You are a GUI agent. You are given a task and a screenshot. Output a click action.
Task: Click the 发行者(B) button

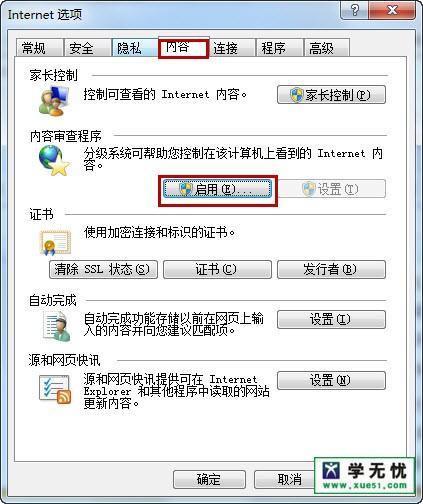pos(331,269)
